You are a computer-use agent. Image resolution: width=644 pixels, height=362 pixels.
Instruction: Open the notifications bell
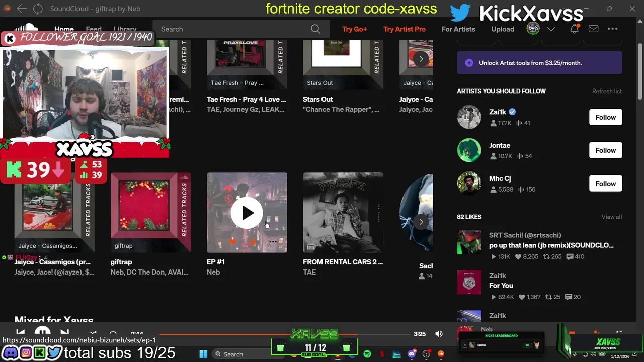tap(574, 29)
